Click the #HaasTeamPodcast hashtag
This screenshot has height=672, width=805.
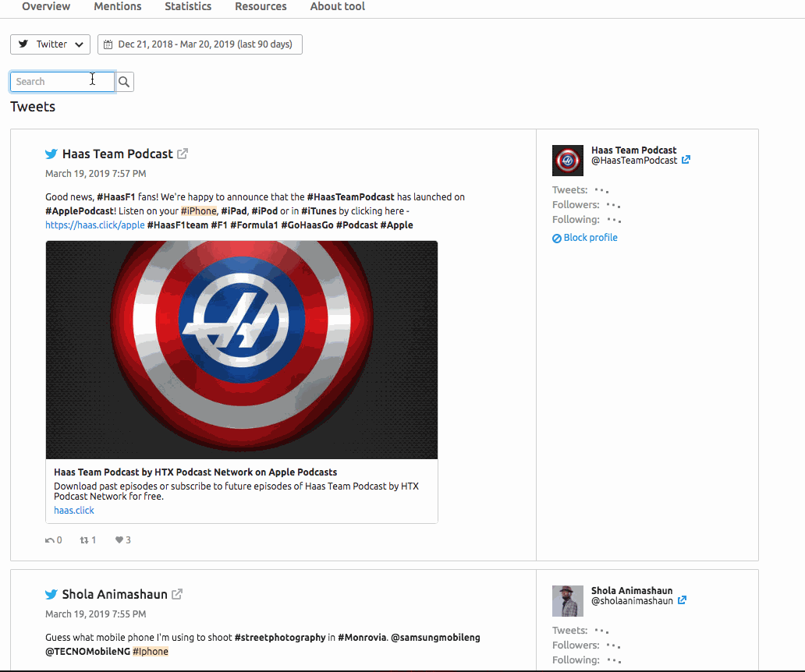coord(351,197)
